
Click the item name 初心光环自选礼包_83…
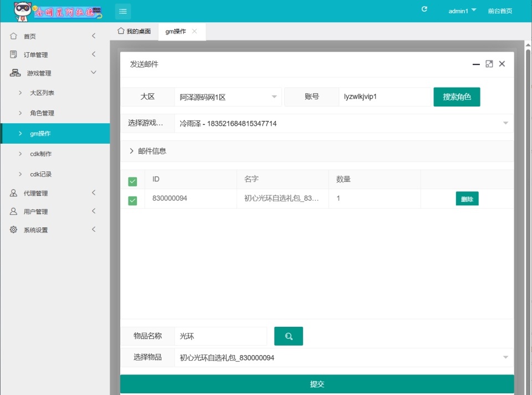(x=282, y=199)
